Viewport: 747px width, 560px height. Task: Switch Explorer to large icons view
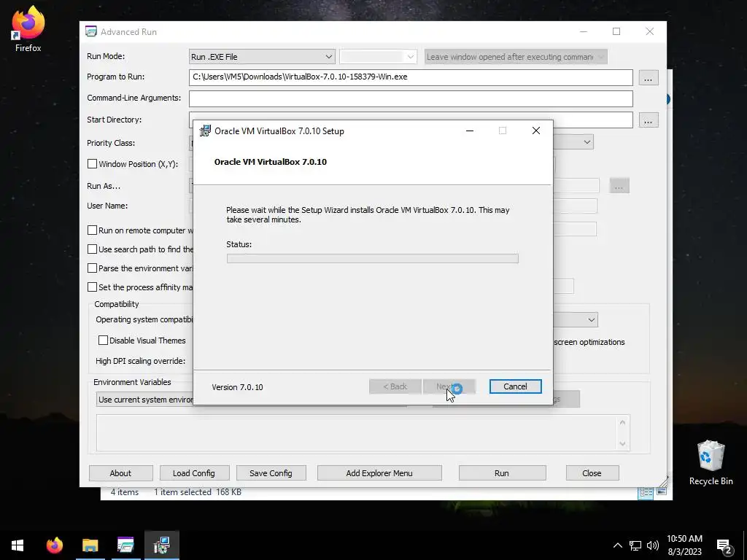(x=662, y=492)
